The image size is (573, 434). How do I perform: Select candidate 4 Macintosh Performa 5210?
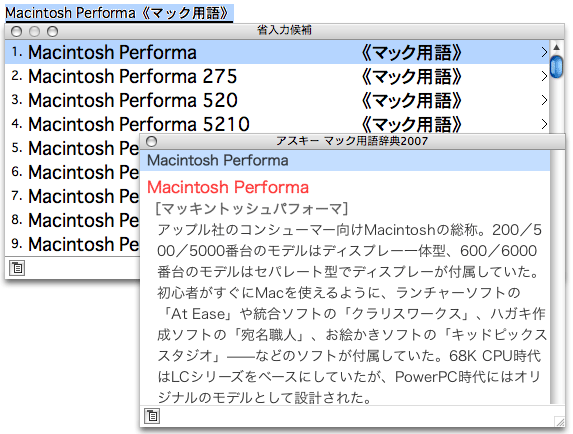point(277,124)
